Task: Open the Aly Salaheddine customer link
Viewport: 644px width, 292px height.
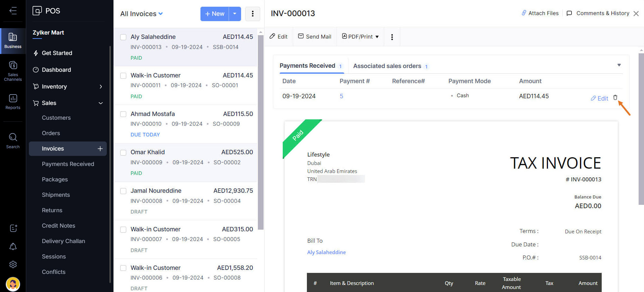Action: tap(326, 252)
